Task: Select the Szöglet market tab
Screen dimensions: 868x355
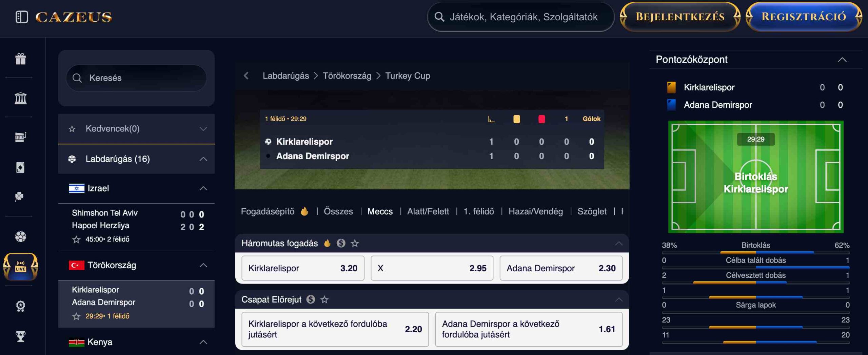Action: pos(592,211)
